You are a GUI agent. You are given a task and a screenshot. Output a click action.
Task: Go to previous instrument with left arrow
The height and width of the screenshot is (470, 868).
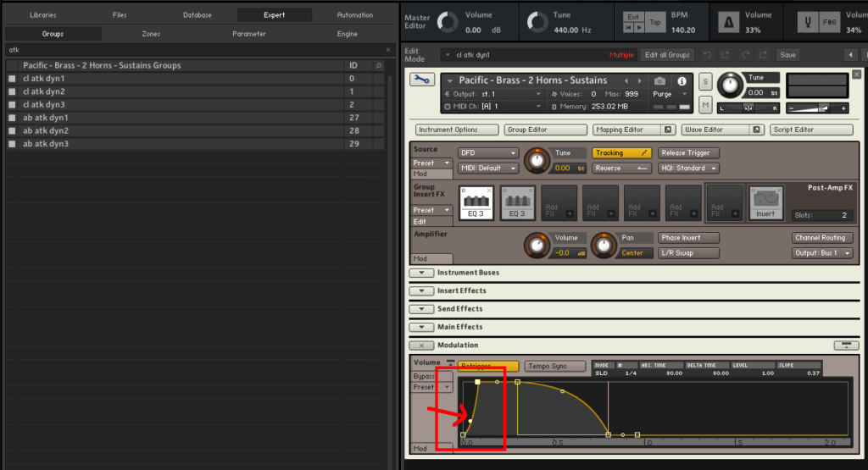click(x=626, y=80)
